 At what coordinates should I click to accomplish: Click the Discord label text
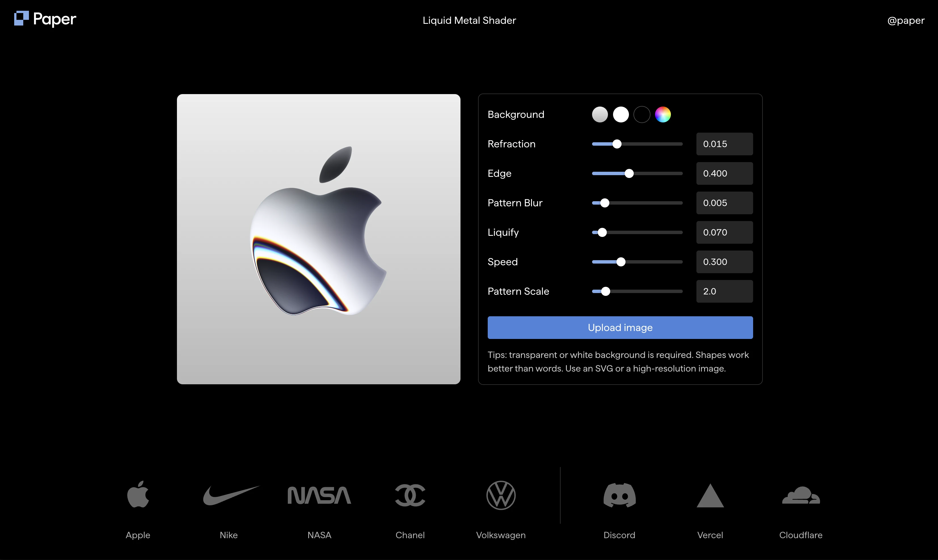tap(619, 535)
